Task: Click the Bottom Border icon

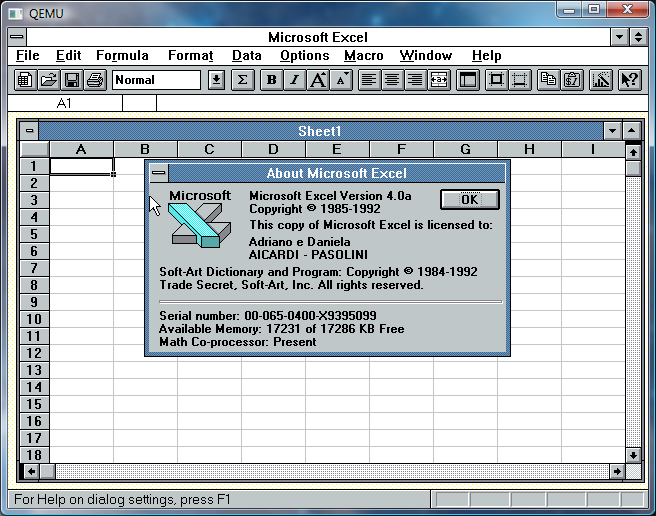Action: pyautogui.click(x=520, y=80)
